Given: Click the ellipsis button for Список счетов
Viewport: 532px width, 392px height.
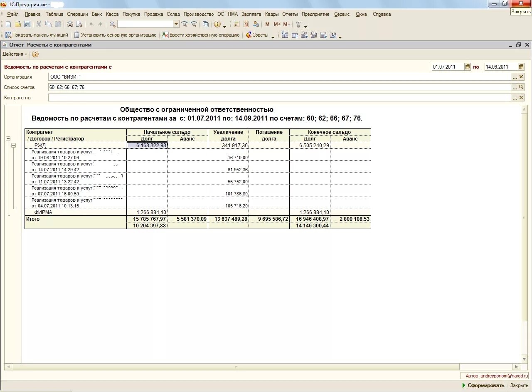Looking at the screenshot, I should (x=515, y=87).
